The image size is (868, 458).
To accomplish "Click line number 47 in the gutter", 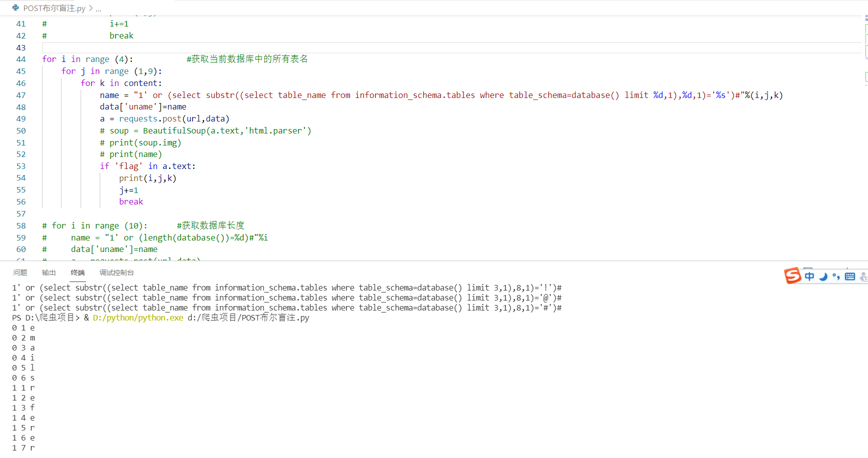I will [21, 95].
